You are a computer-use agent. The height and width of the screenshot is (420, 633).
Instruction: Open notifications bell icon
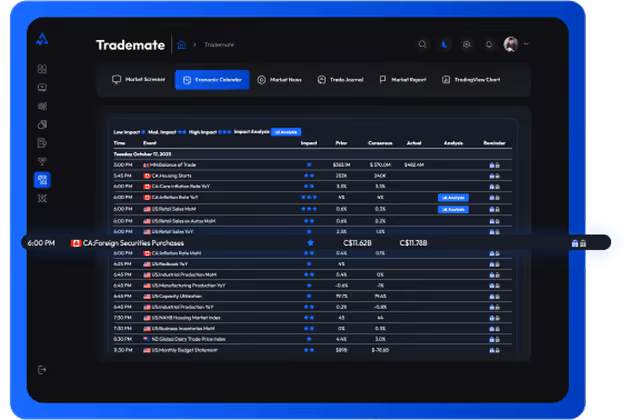(489, 44)
